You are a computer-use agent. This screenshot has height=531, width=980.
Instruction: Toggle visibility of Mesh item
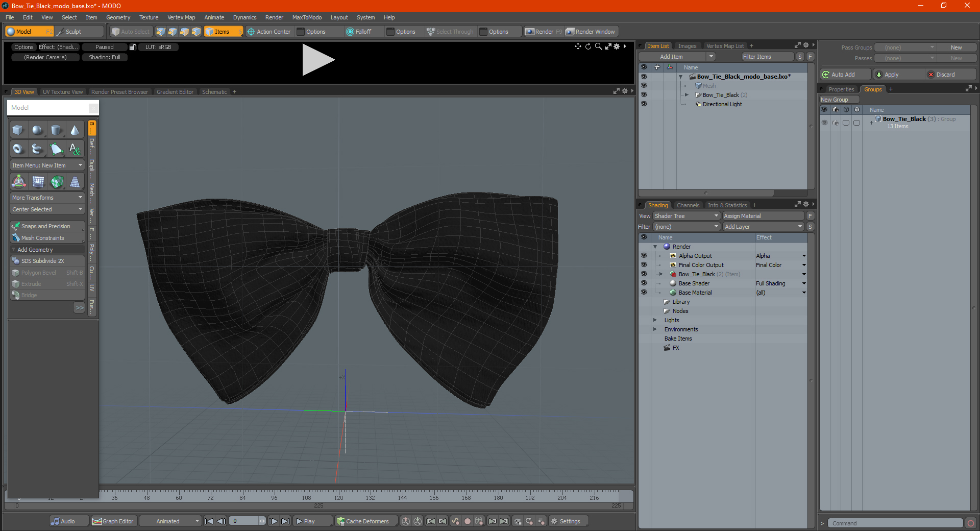pos(644,86)
